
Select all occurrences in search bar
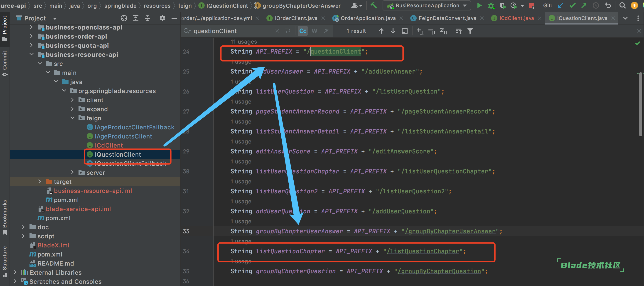click(443, 31)
